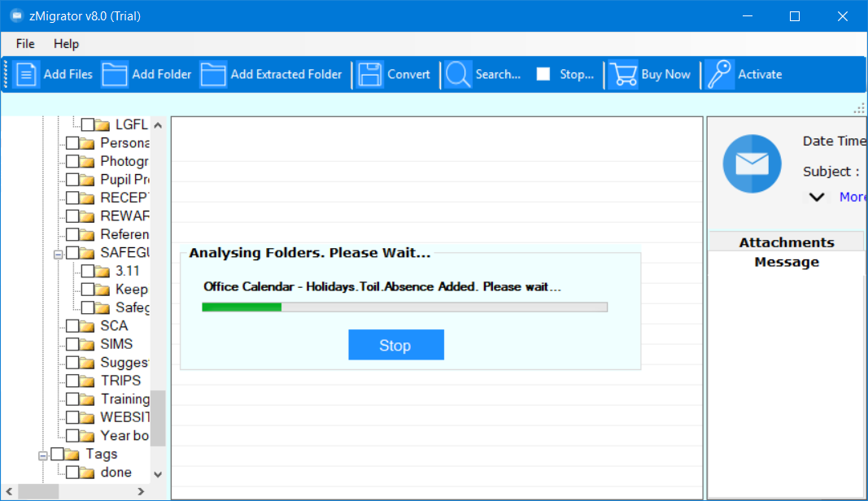This screenshot has width=868, height=501.
Task: Open the File menu
Action: [x=25, y=44]
